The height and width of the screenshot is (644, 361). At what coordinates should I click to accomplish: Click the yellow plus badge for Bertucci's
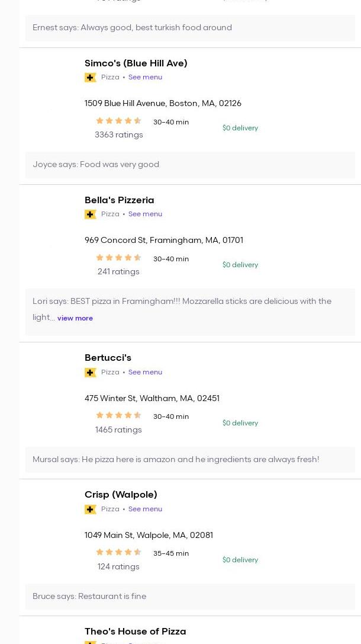click(x=90, y=373)
